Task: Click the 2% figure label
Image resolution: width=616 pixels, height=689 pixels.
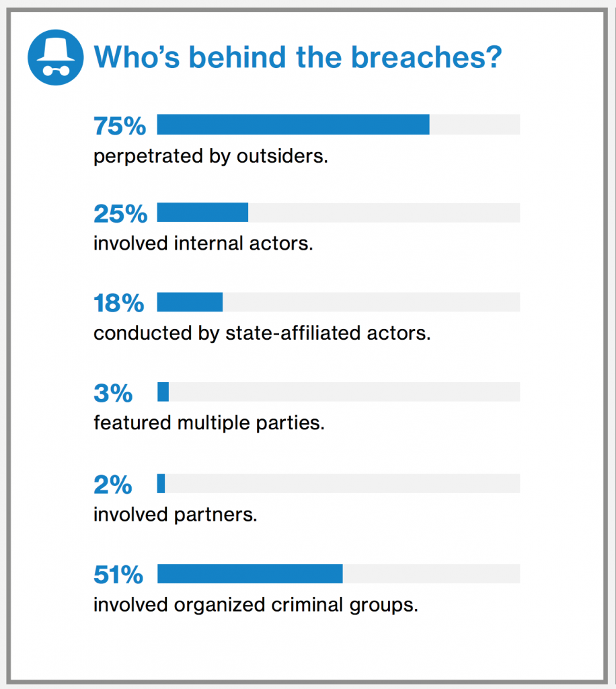Action: click(x=113, y=484)
